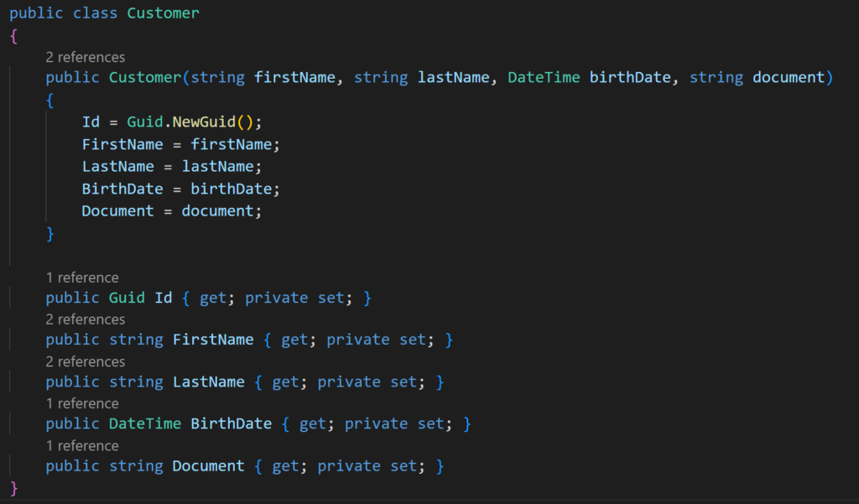This screenshot has height=504, width=859.
Task: Open the '1 reference' link above the BirthDate property
Action: tap(82, 403)
